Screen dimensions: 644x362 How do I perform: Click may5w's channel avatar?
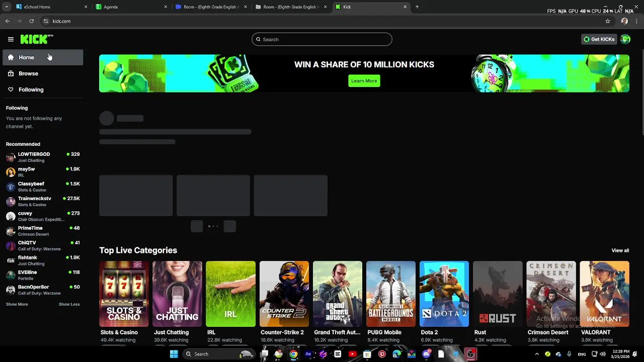pos(11,172)
